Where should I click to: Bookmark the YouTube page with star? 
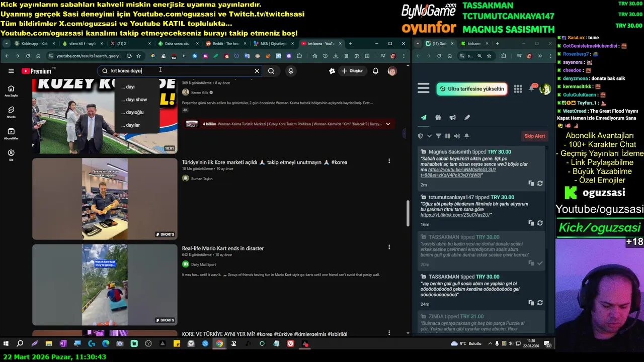tap(138, 56)
